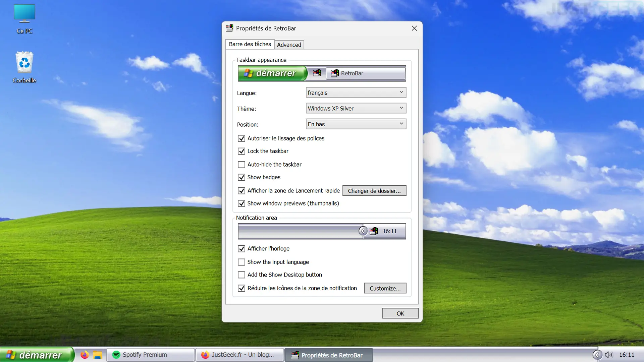Enable Auto-hide the taskbar

tap(241, 165)
